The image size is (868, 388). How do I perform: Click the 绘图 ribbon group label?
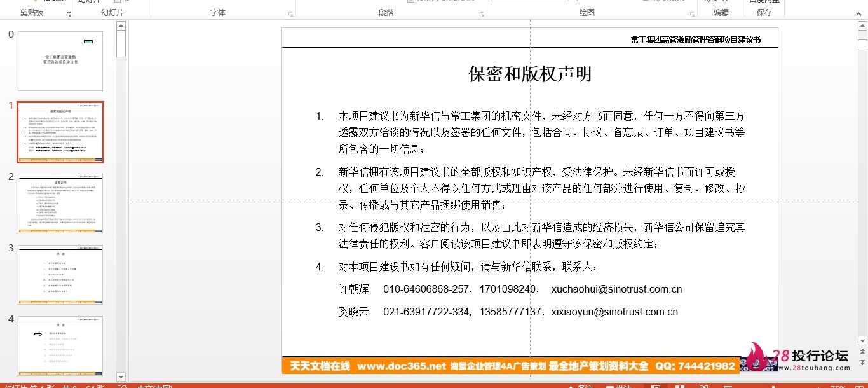click(x=587, y=13)
